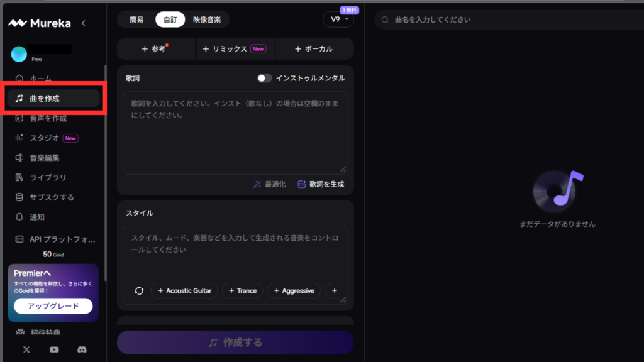Switch to the 簡易 tab
This screenshot has height=362, width=644.
[x=136, y=19]
